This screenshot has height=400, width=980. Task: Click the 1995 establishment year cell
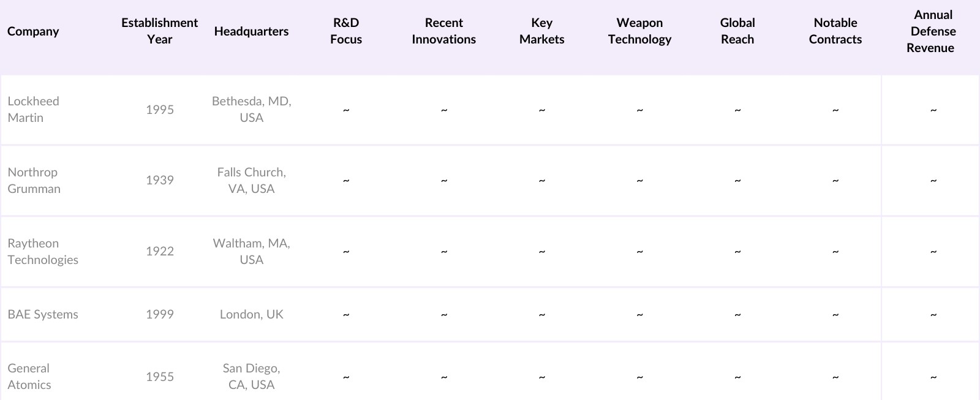click(160, 110)
